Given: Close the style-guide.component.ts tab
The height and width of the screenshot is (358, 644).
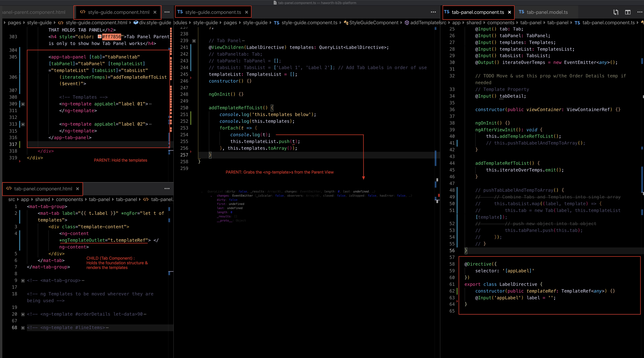Looking at the screenshot, I should pos(247,12).
